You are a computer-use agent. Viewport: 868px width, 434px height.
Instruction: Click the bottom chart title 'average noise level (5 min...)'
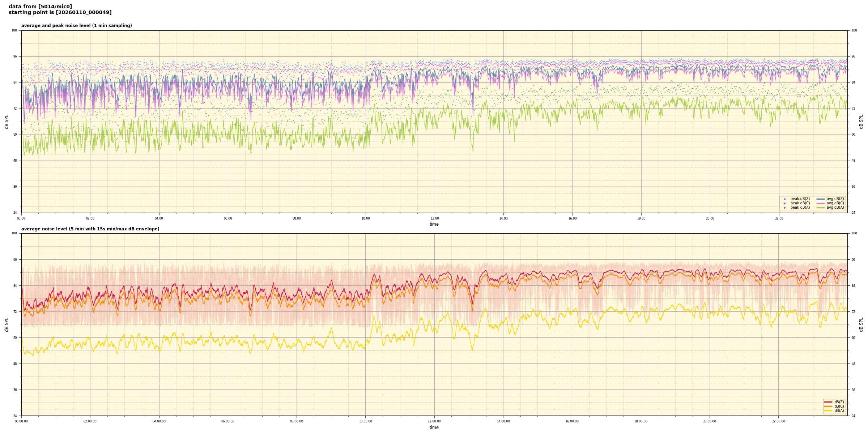pos(90,229)
